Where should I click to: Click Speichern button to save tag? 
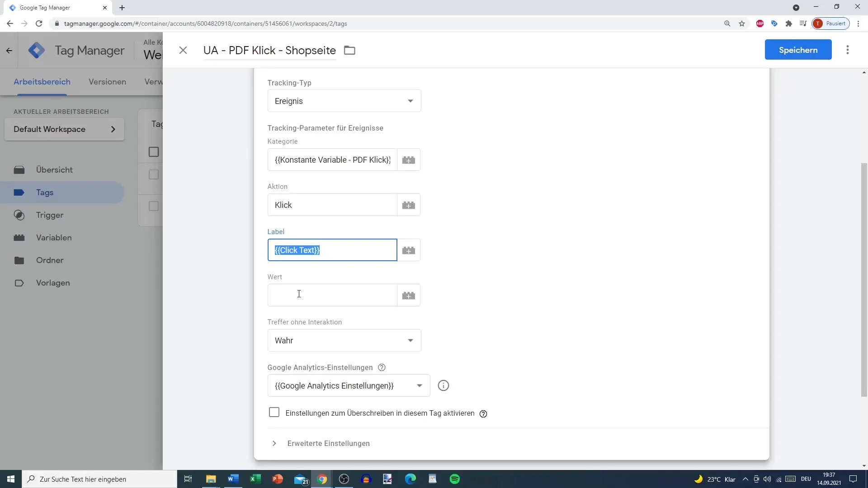click(798, 50)
